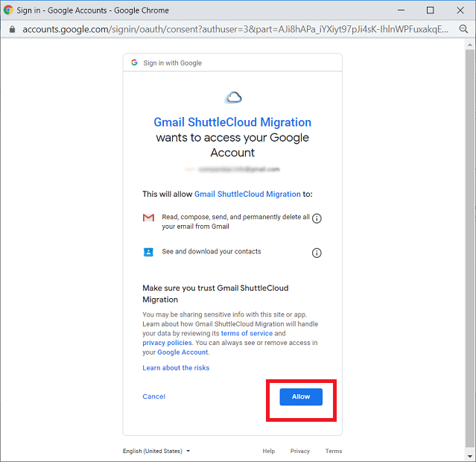This screenshot has width=476, height=462.
Task: Click 'Make sure you trust Gmail ShuttleCloud' heading
Action: coord(215,294)
